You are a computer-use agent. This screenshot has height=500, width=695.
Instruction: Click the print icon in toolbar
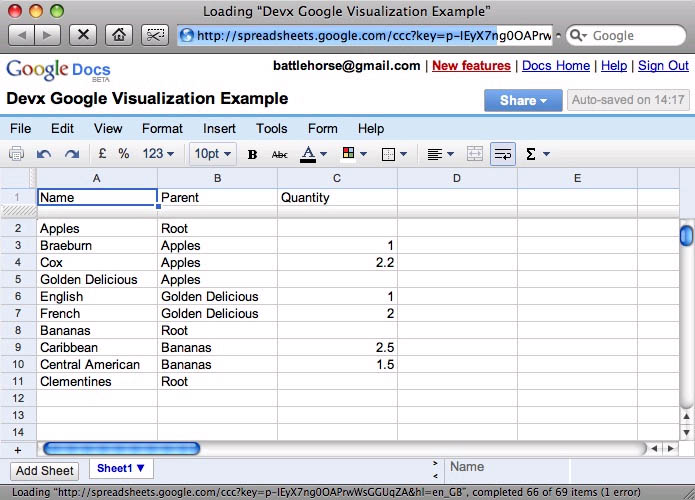point(16,154)
